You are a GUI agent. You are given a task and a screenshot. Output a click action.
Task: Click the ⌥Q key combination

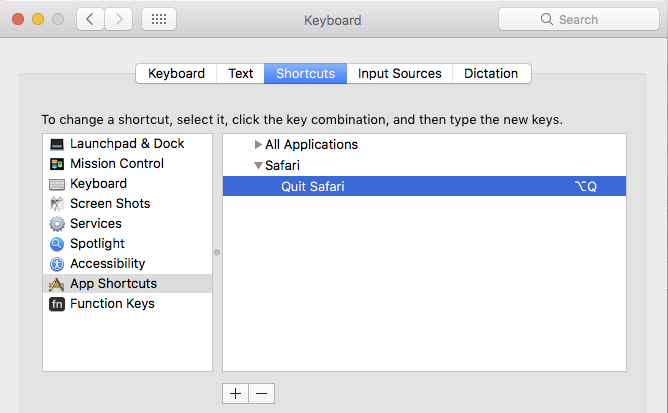coord(586,186)
